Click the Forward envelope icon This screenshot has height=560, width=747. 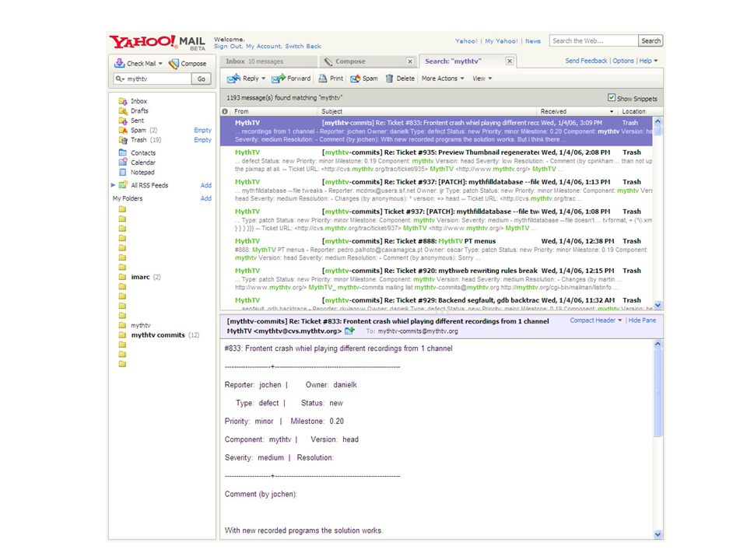[x=279, y=79]
